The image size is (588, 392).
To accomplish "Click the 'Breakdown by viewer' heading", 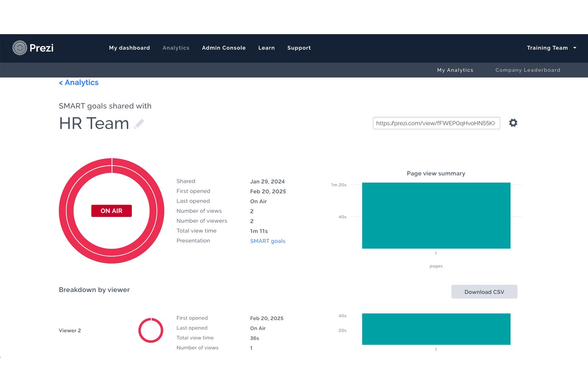I will (94, 290).
